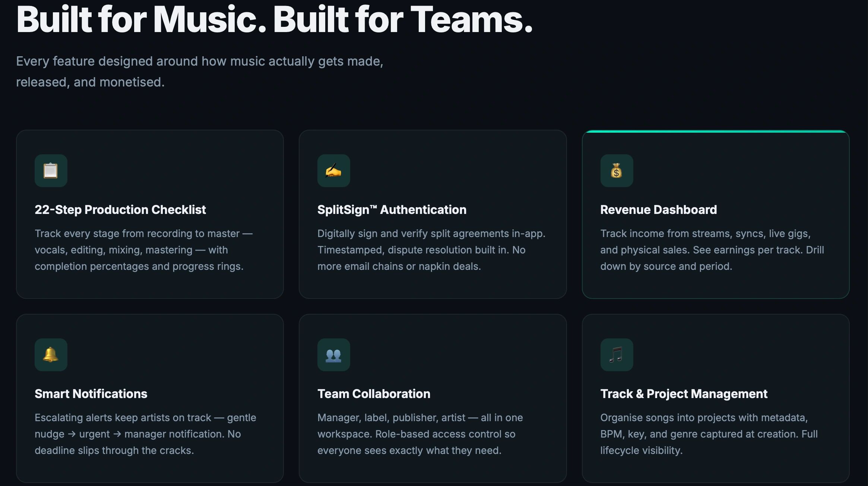Click the Track & Project description text
Viewport: 868px width, 486px height.
(709, 434)
